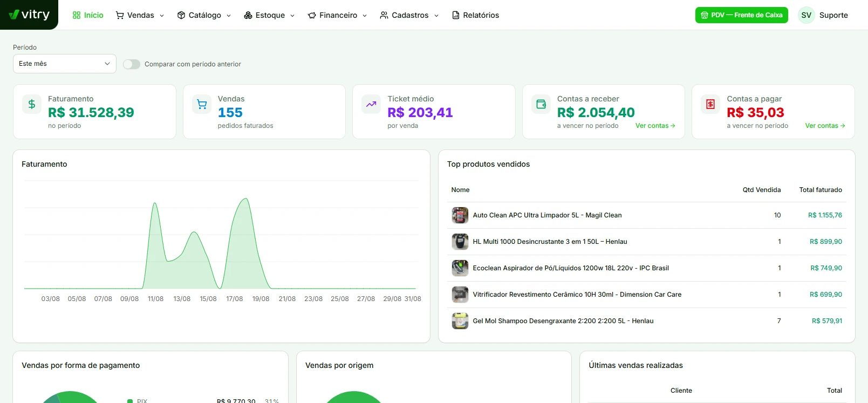Click the Início dashboard grid icon
Image resolution: width=868 pixels, height=403 pixels.
pos(77,15)
